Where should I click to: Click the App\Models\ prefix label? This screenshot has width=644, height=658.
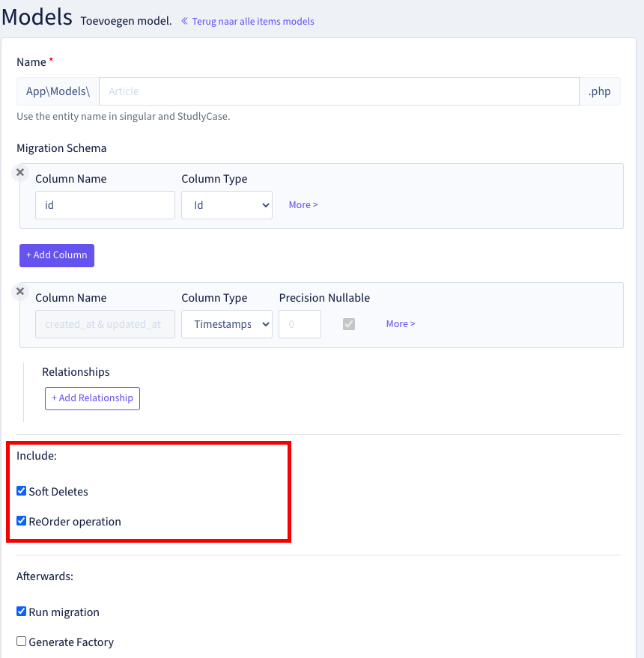pos(58,91)
